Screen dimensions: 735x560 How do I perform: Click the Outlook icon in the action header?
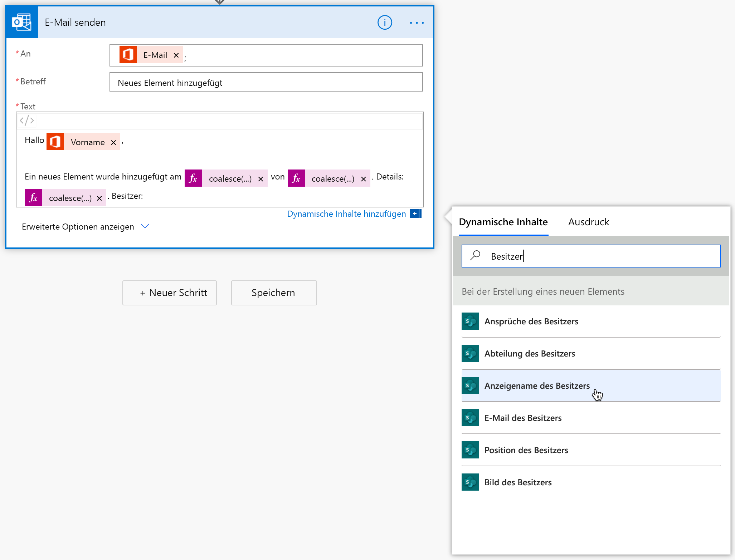22,22
